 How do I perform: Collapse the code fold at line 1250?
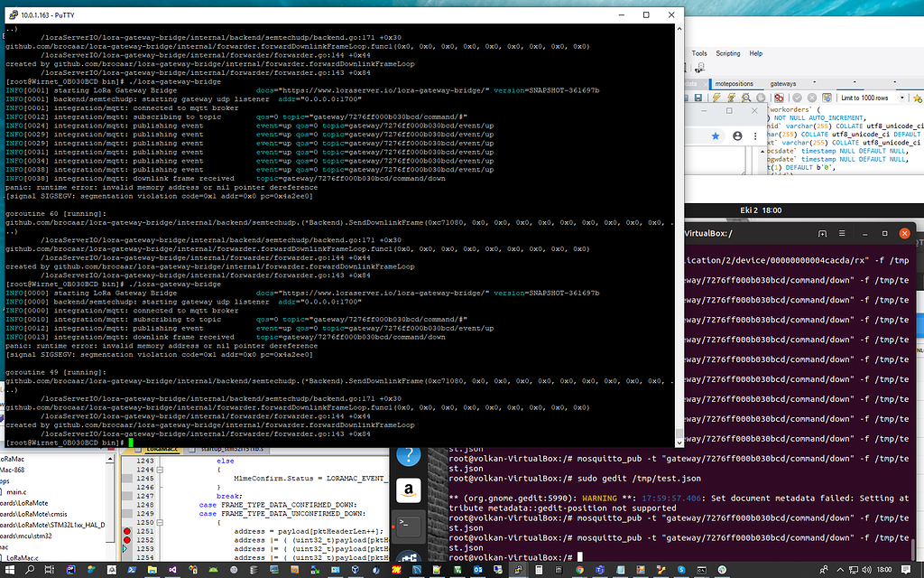159,523
